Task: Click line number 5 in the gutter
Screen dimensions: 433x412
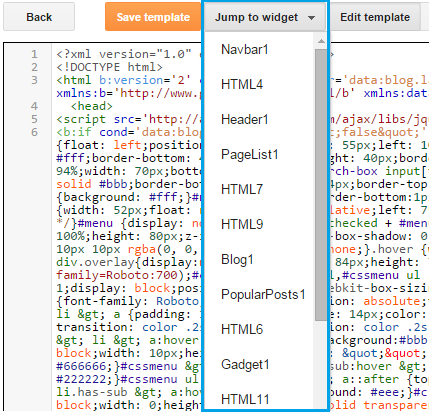Action: [34, 119]
